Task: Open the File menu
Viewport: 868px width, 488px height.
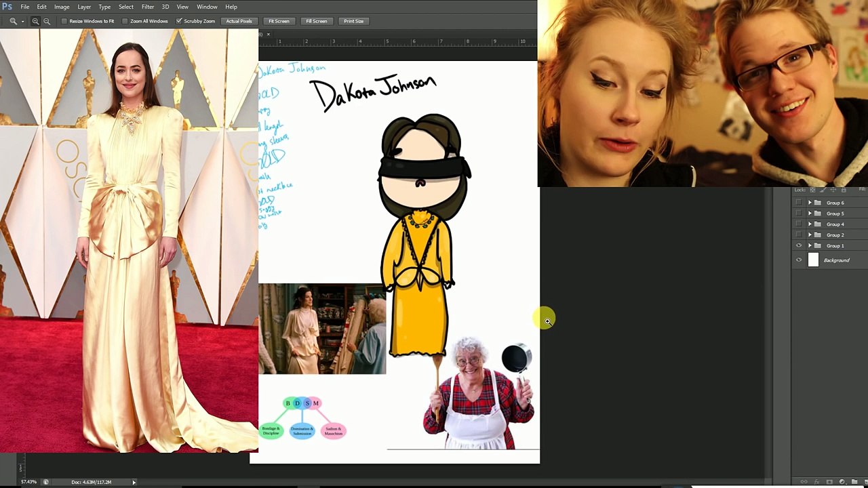Action: click(x=24, y=7)
